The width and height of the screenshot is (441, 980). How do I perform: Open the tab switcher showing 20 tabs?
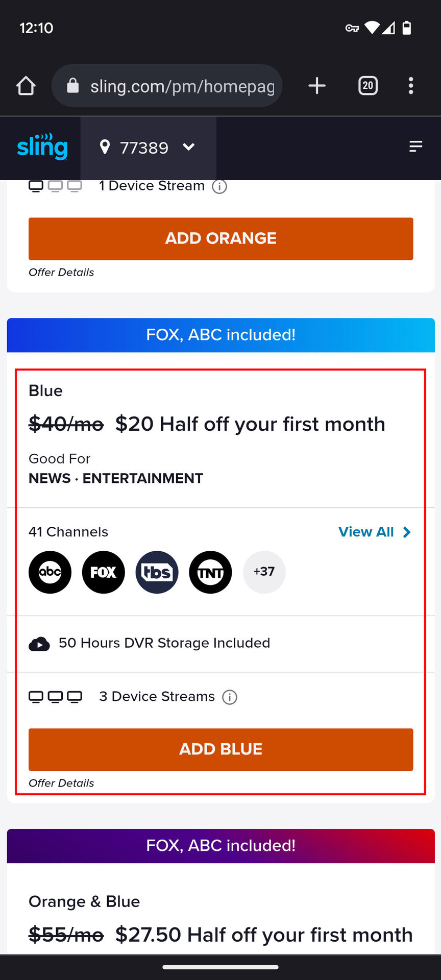[x=368, y=86]
